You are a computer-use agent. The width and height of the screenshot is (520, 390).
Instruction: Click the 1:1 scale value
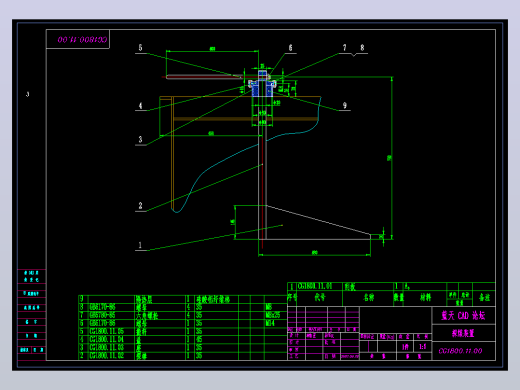pos(423,347)
